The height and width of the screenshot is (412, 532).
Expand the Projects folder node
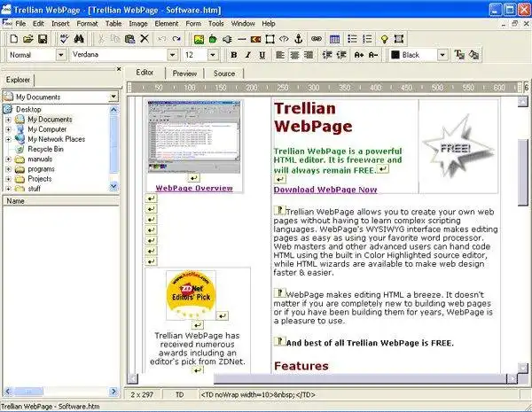9,179
